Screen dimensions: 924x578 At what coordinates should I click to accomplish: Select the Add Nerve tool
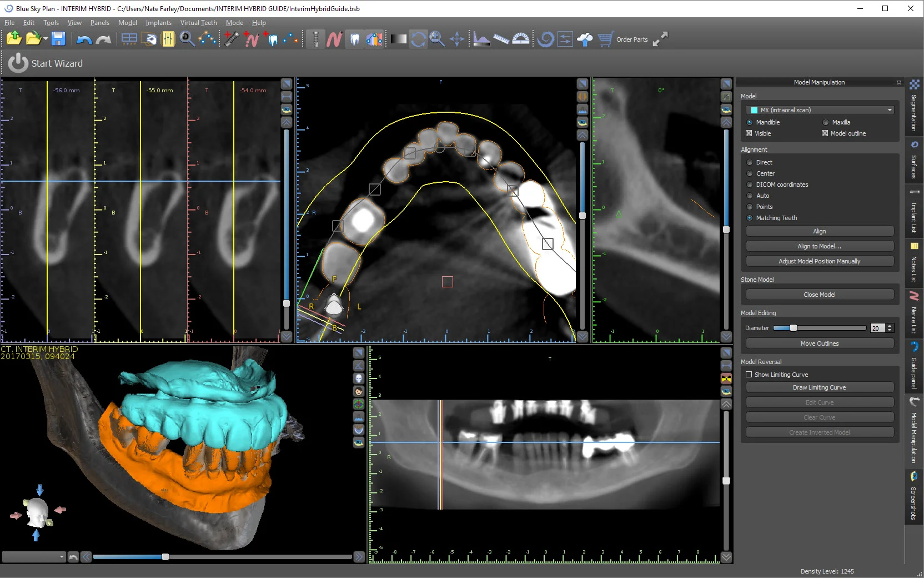pos(252,39)
